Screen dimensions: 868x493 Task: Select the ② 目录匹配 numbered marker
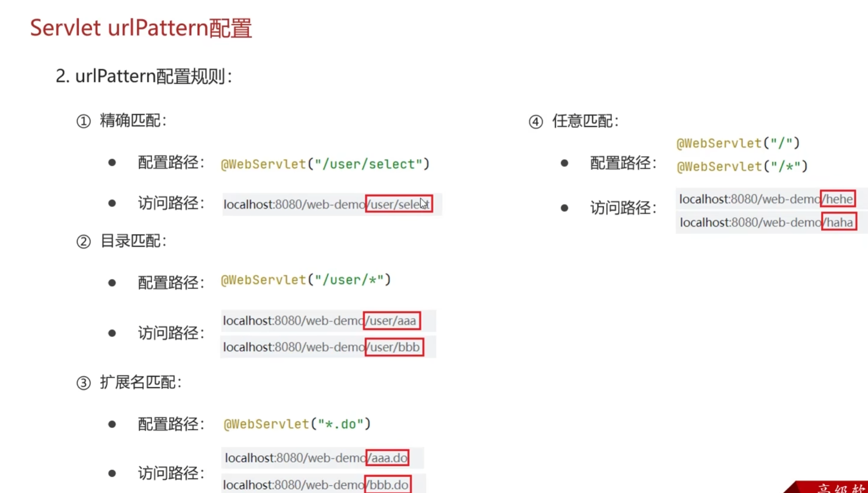[83, 242]
